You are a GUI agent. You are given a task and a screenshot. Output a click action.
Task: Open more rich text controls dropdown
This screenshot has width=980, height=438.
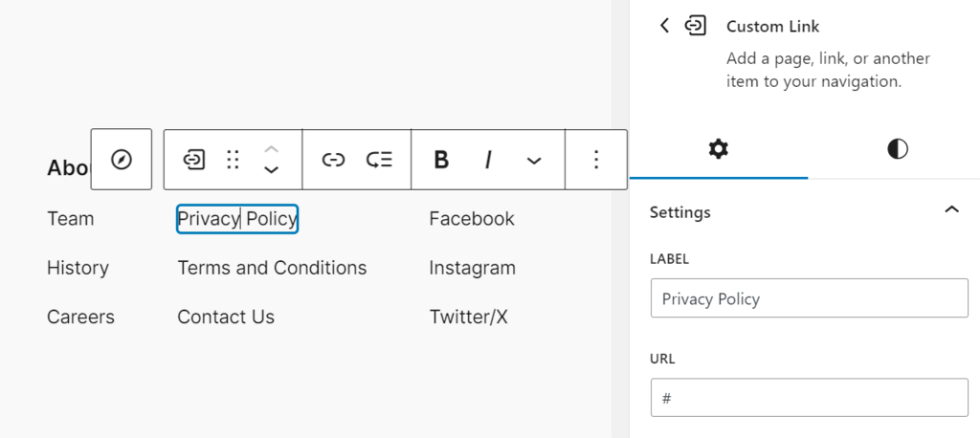534,160
